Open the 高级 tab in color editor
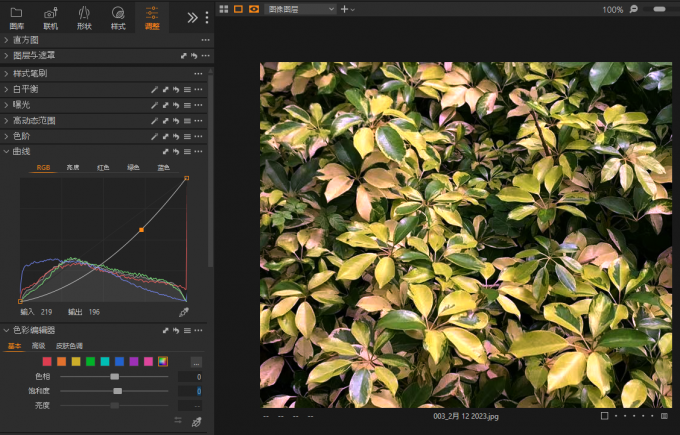680x435 pixels. pyautogui.click(x=39, y=346)
